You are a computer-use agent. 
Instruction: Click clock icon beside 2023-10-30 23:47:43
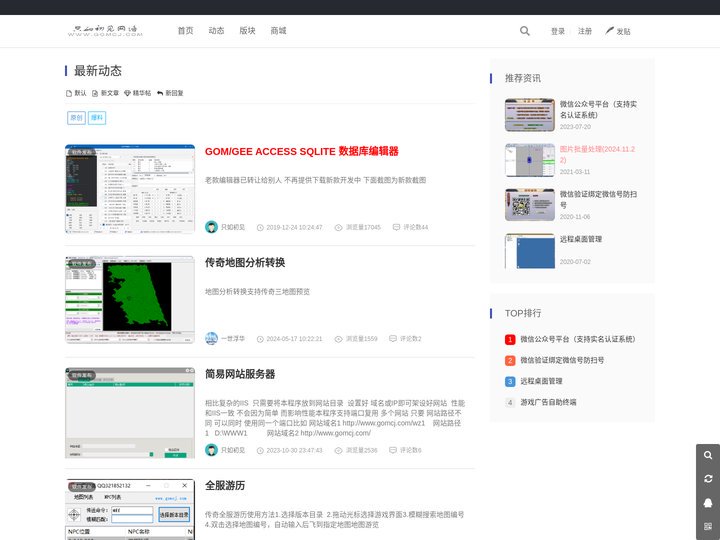click(x=260, y=451)
